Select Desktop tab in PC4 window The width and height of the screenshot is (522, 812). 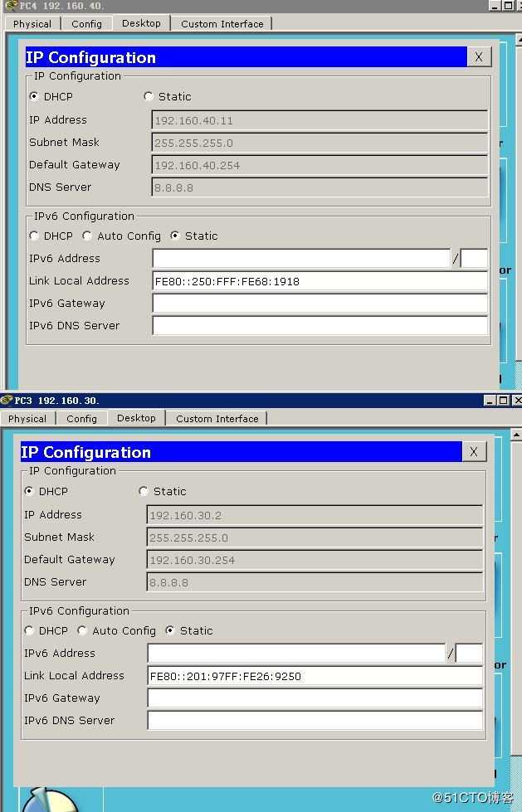[x=141, y=23]
